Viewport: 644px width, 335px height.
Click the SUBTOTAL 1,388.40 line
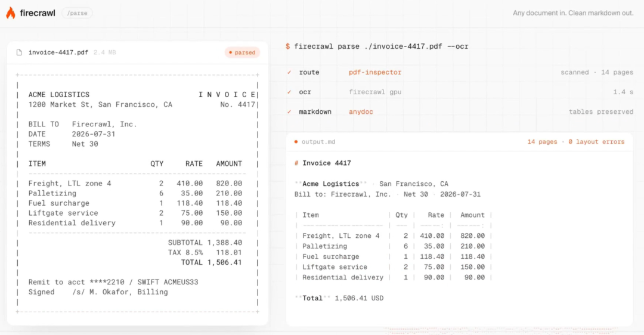pos(205,243)
